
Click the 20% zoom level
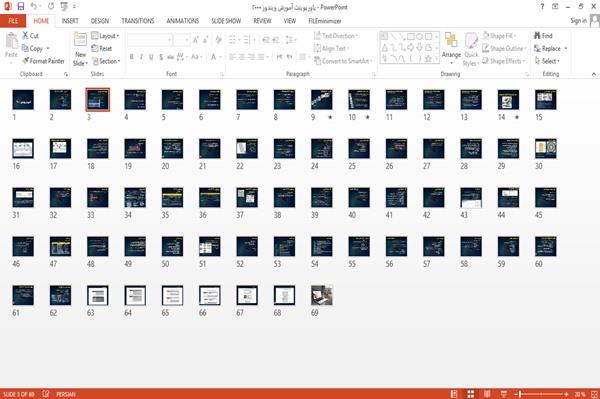[580, 394]
